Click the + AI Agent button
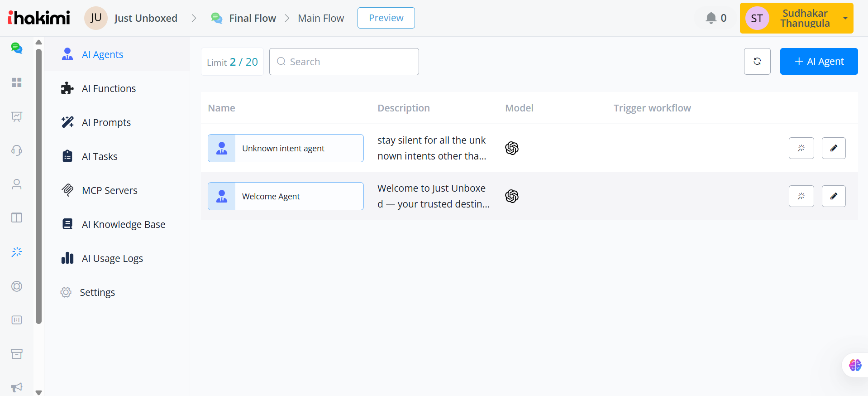 point(819,61)
